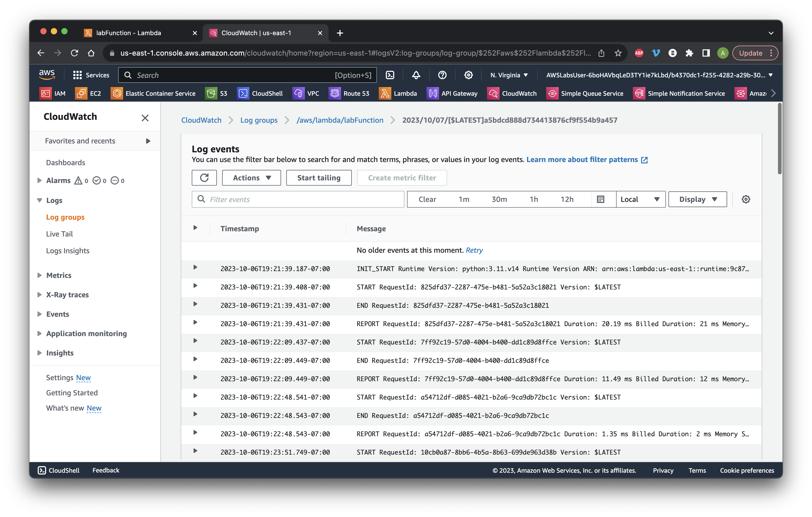Open the Services grid menu
Image resolution: width=812 pixels, height=517 pixels.
click(x=91, y=75)
